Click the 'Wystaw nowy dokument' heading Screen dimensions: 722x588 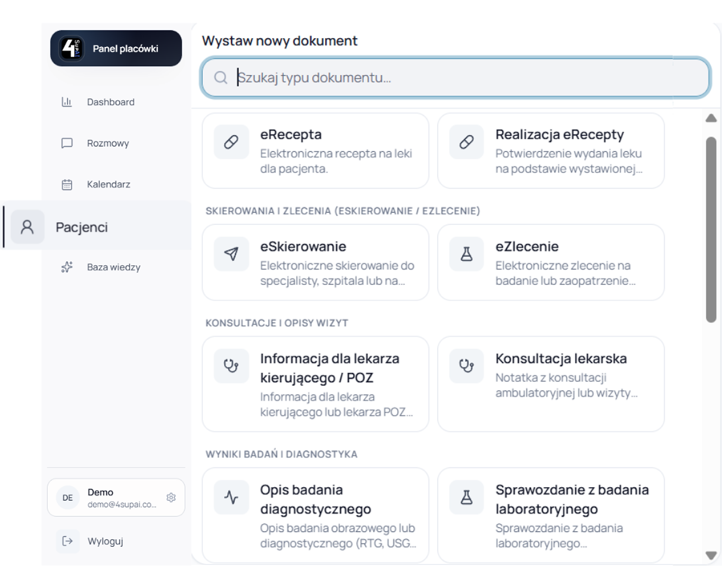(279, 41)
